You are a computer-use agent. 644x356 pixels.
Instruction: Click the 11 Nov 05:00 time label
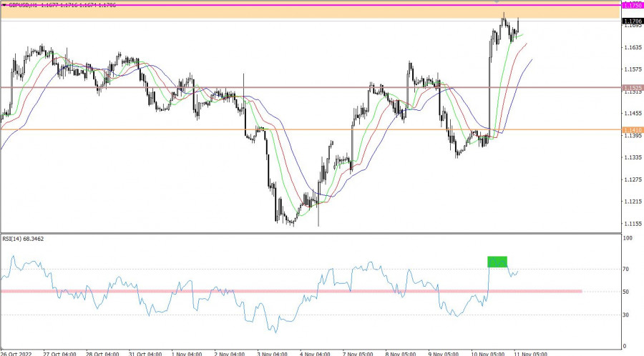(x=530, y=352)
